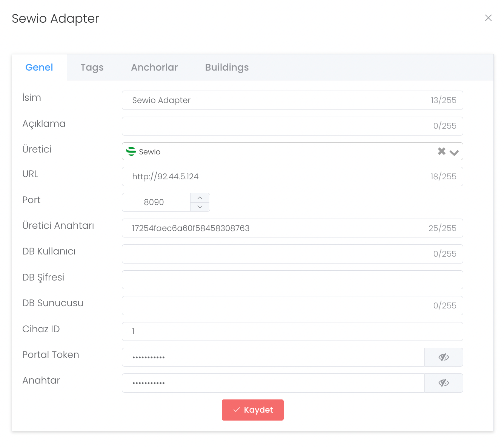504x447 pixels.
Task: Click into the İsim text field
Action: point(275,100)
